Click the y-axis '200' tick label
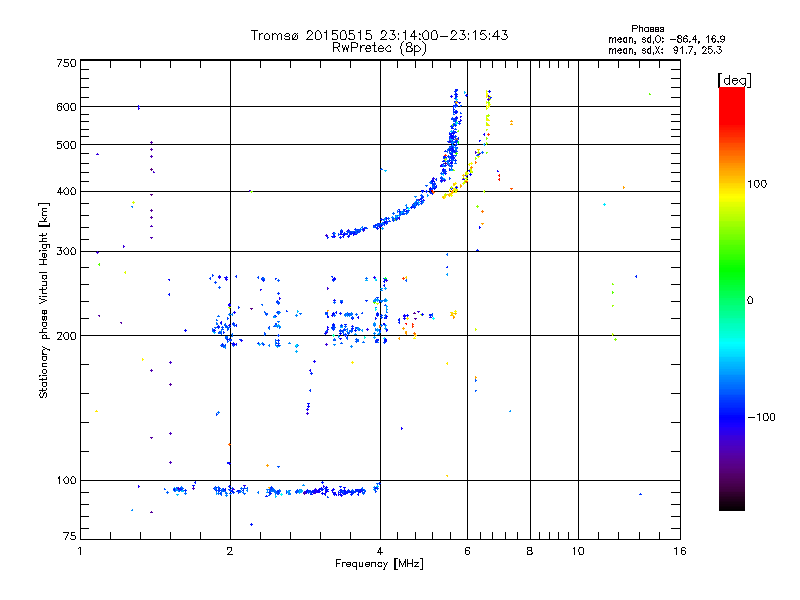This screenshot has height=600, width=800. 66,336
